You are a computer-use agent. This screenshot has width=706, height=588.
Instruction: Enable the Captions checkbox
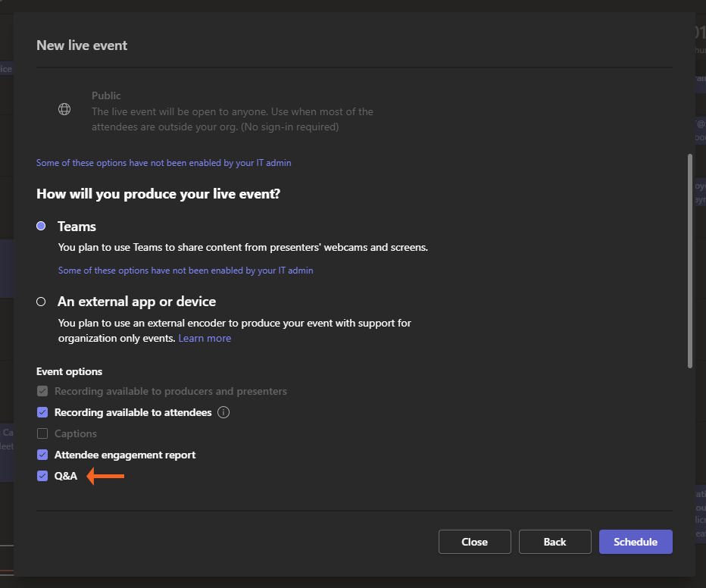tap(42, 434)
